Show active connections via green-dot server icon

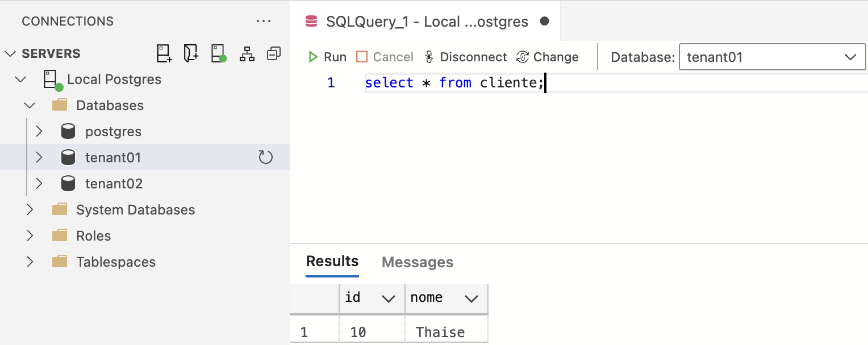[219, 54]
